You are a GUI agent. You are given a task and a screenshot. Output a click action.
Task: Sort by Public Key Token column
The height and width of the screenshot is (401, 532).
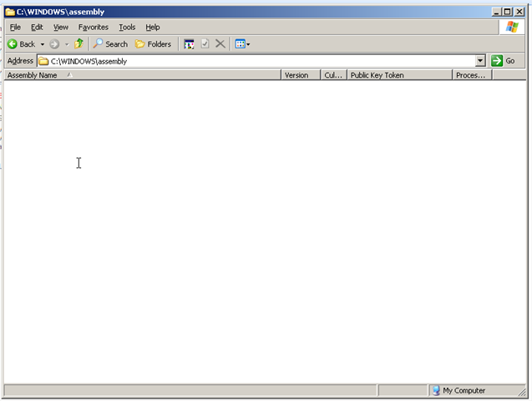[400, 75]
